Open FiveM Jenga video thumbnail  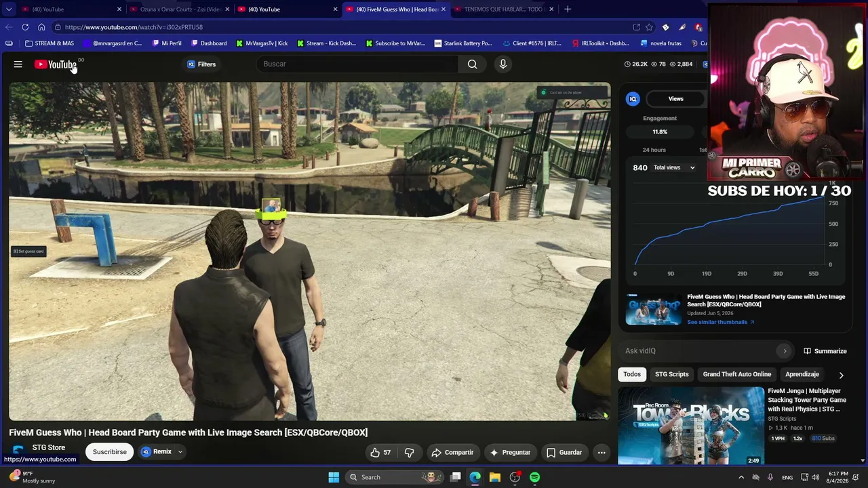pyautogui.click(x=691, y=426)
